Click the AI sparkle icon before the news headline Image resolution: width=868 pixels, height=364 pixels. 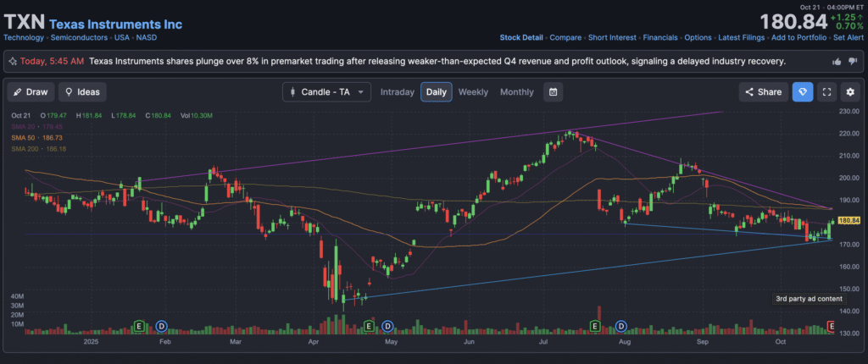13,61
